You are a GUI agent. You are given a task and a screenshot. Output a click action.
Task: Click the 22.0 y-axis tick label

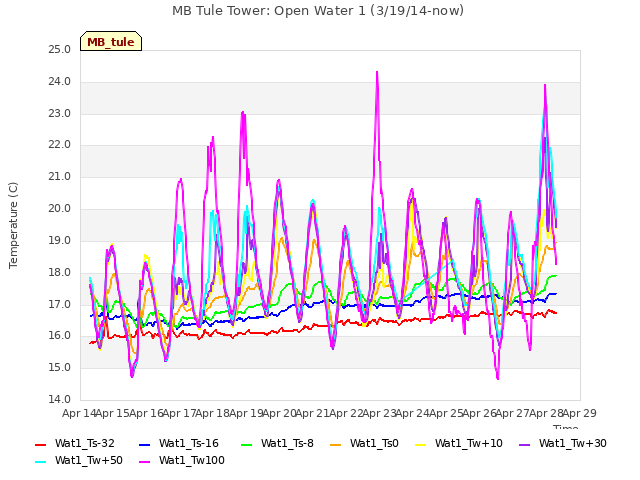[x=60, y=145]
